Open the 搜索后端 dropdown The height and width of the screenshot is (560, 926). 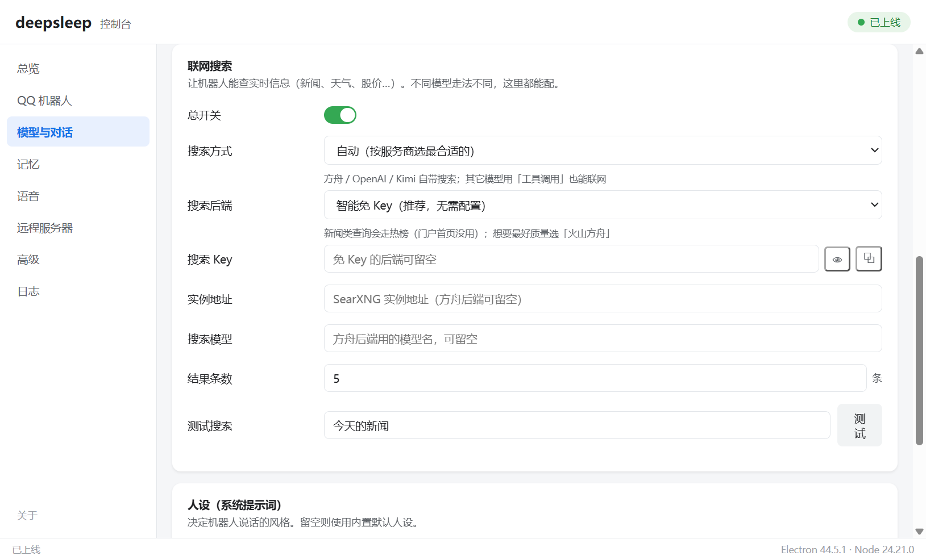pyautogui.click(x=603, y=205)
